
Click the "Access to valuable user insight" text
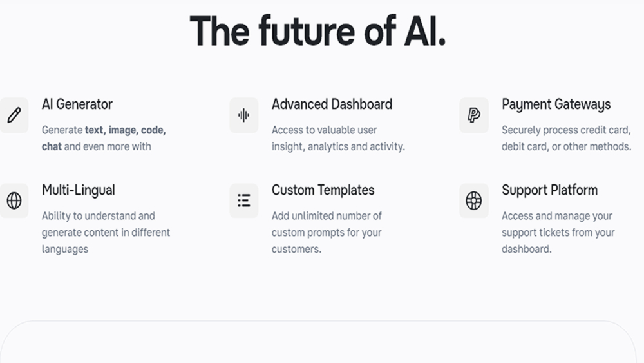coord(337,138)
